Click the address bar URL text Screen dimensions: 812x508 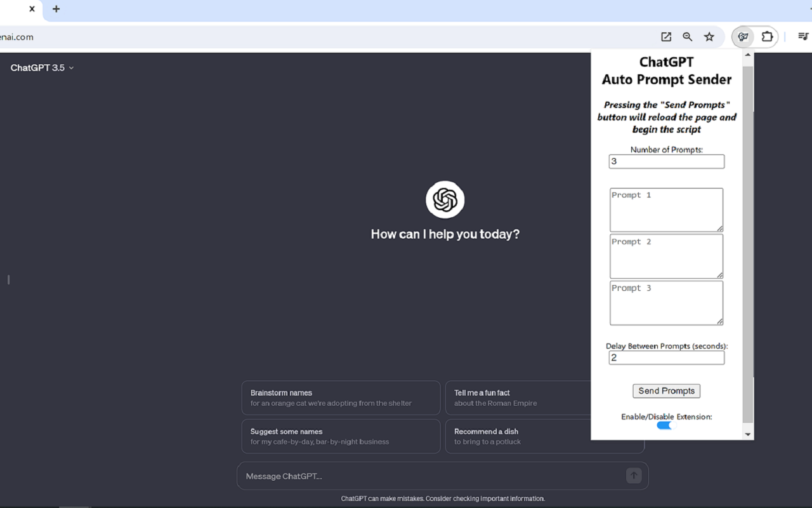tap(16, 37)
